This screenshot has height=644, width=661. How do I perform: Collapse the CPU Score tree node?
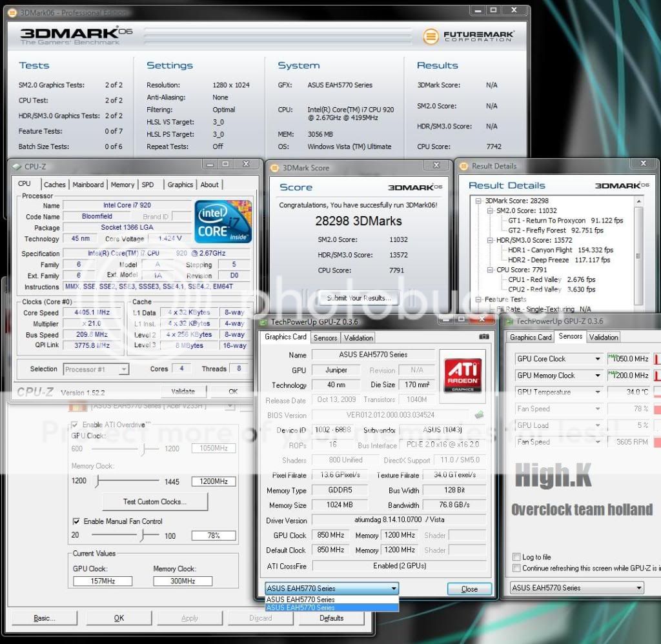(490, 270)
